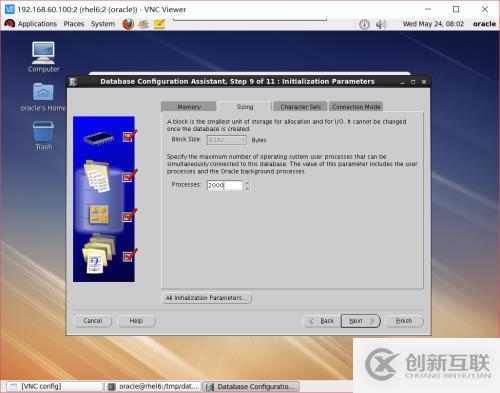
Task: Select the Sizing tab
Action: pyautogui.click(x=245, y=107)
